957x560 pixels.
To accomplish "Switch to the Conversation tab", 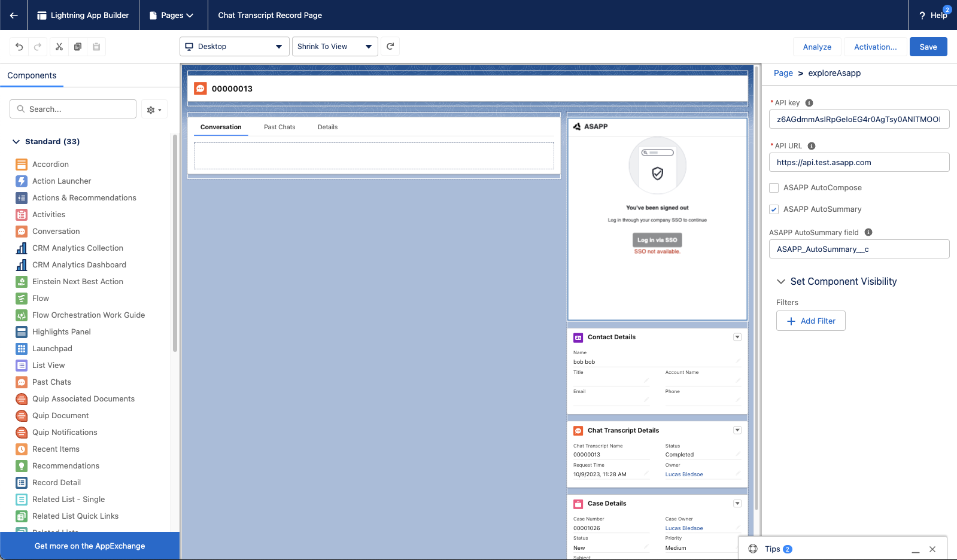I will pos(221,127).
